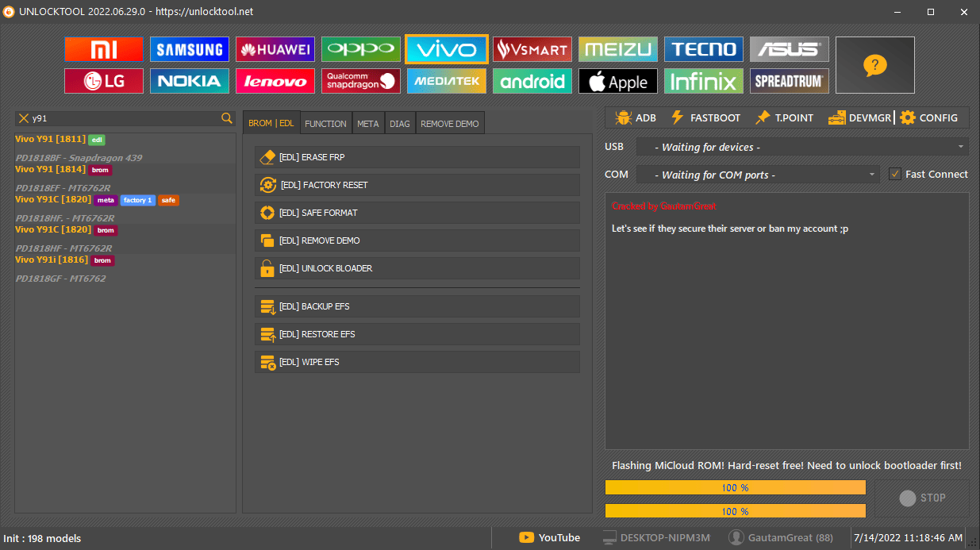Image resolution: width=980 pixels, height=550 pixels.
Task: Click the help question mark panel
Action: [x=874, y=65]
